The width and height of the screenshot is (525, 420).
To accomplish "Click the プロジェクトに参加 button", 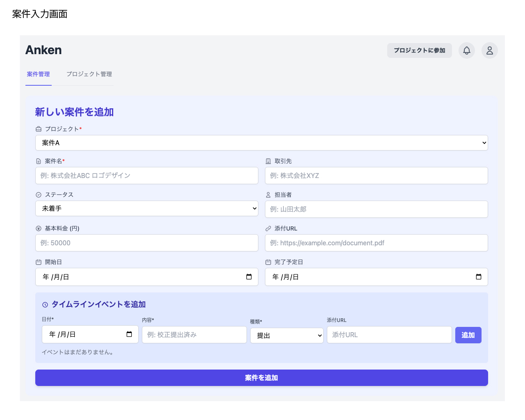I will click(x=419, y=50).
